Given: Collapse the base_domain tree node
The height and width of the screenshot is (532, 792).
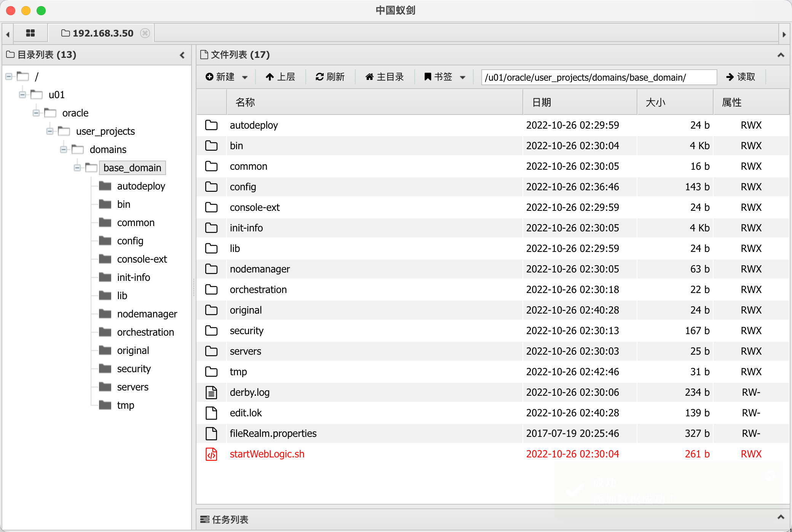Looking at the screenshot, I should [77, 168].
